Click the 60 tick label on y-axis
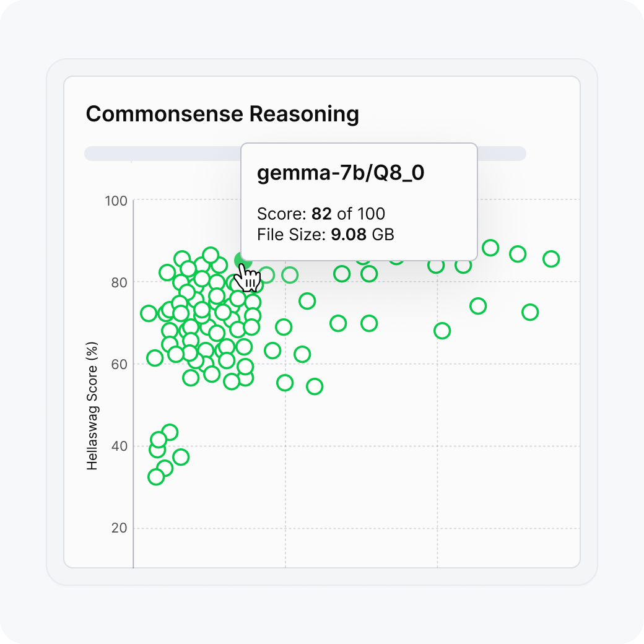Viewport: 644px width, 644px height. pyautogui.click(x=119, y=364)
